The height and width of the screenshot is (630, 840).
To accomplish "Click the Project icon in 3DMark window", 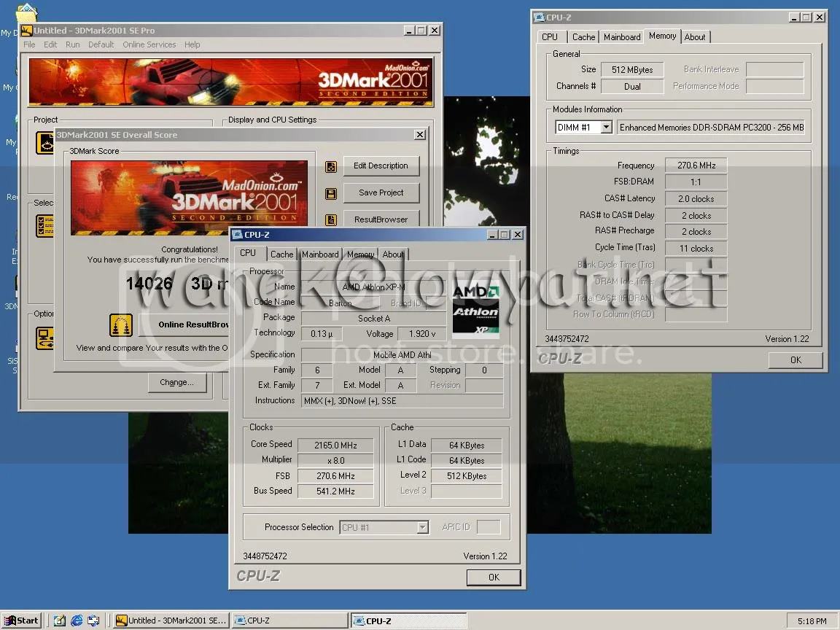I will (x=44, y=143).
